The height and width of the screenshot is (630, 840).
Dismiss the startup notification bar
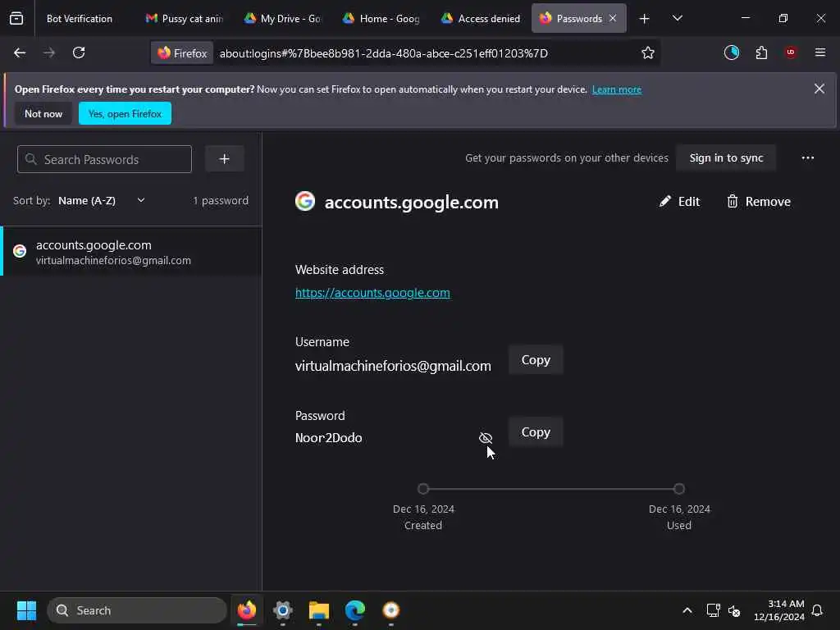[x=819, y=89]
